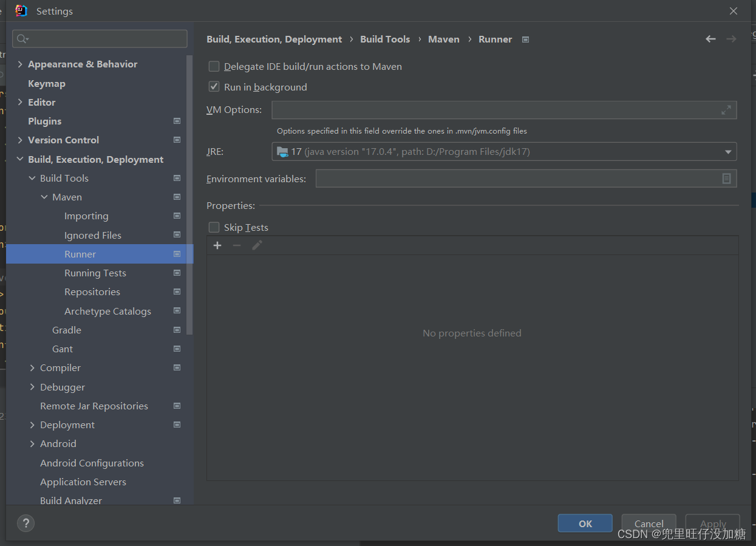Screen dimensions: 756x546
Task: Click project settings icon next to Importing
Action: pyautogui.click(x=177, y=216)
